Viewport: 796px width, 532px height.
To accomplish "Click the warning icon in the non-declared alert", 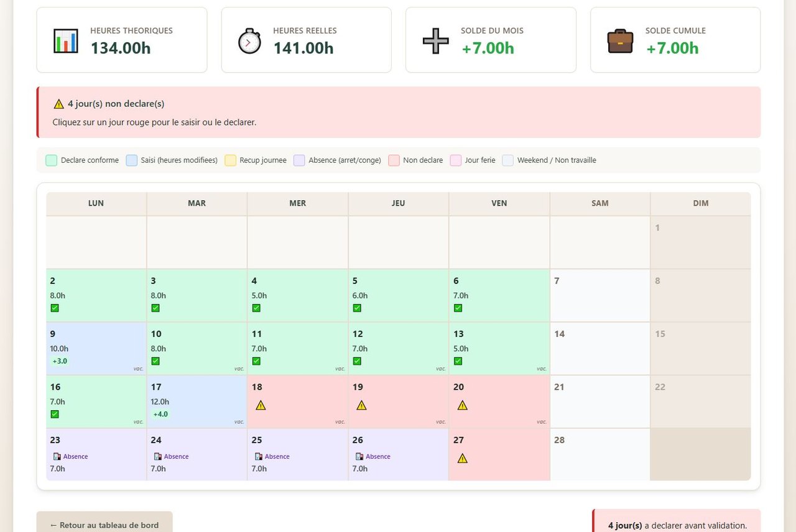I will coord(59,104).
